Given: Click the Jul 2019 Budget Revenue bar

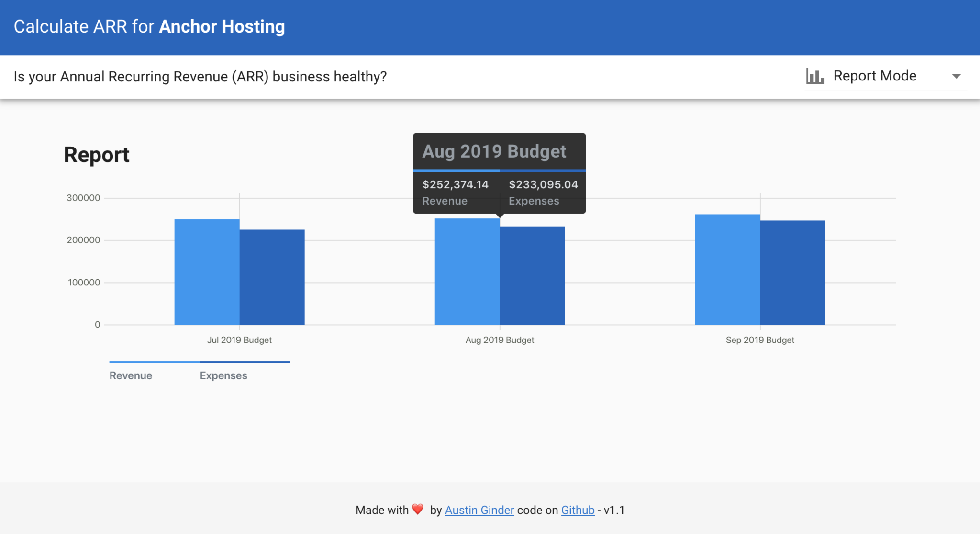Looking at the screenshot, I should pos(207,272).
